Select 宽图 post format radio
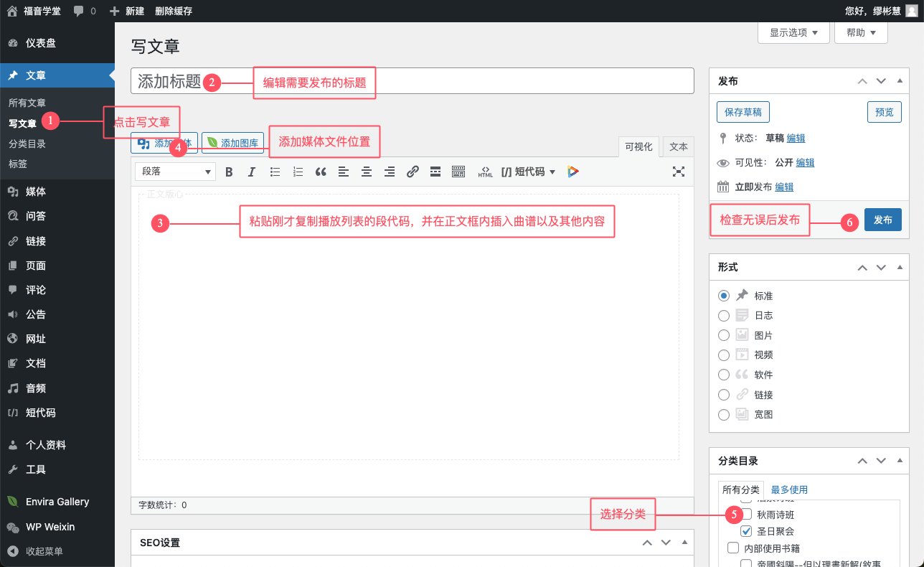This screenshot has height=567, width=924. click(724, 415)
